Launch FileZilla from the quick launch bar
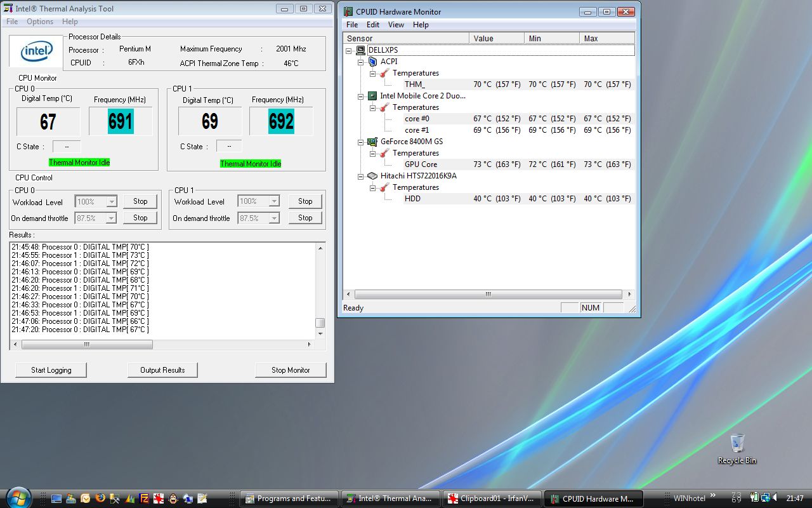Screen dimensions: 812x508 [x=144, y=498]
